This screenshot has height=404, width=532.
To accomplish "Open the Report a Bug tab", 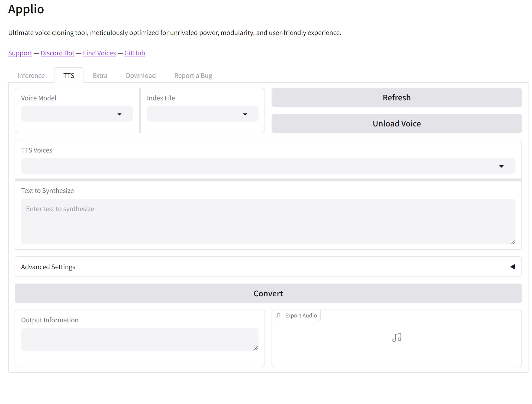I will tap(193, 75).
